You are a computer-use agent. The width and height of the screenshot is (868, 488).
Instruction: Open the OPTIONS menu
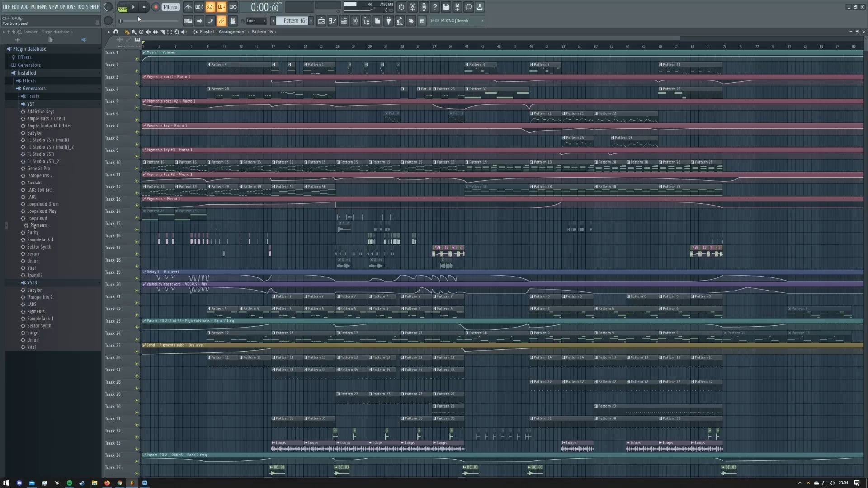tap(67, 7)
